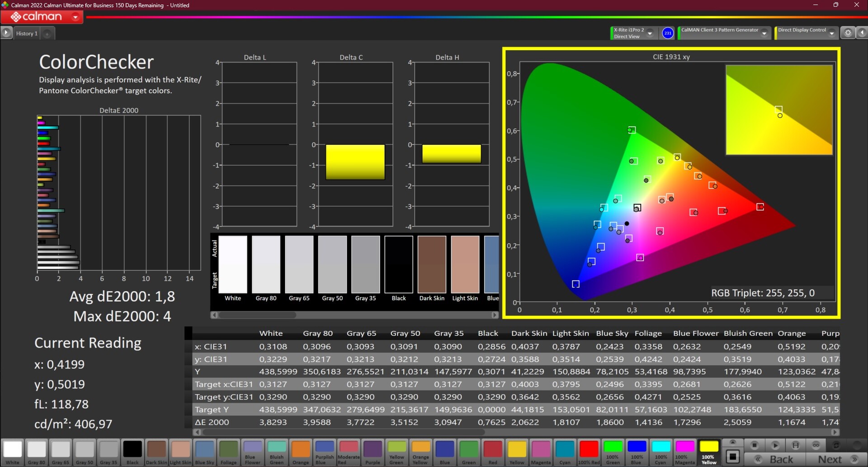Switch to History 1 tab
This screenshot has width=868, height=467.
[x=27, y=33]
